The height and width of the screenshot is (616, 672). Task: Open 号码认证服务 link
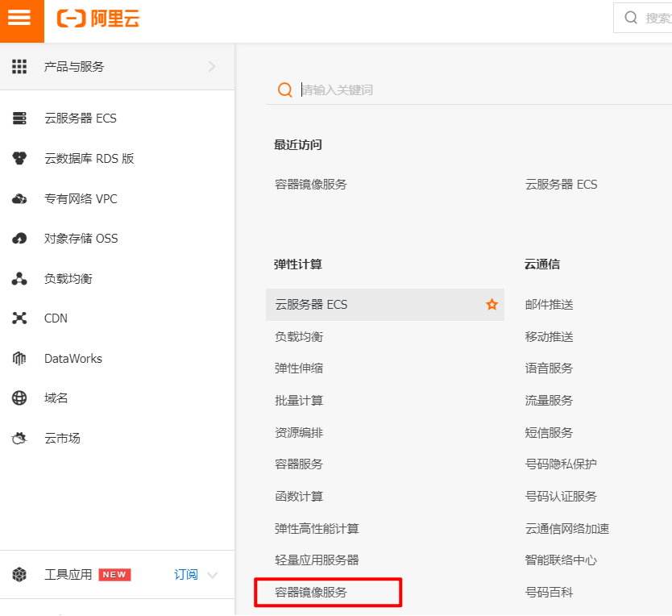tap(561, 497)
